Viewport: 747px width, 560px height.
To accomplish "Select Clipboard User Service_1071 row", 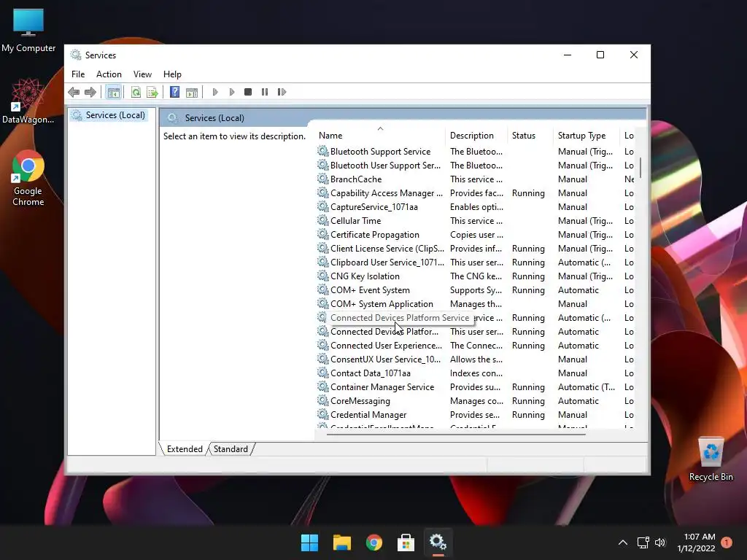I will tap(476, 262).
